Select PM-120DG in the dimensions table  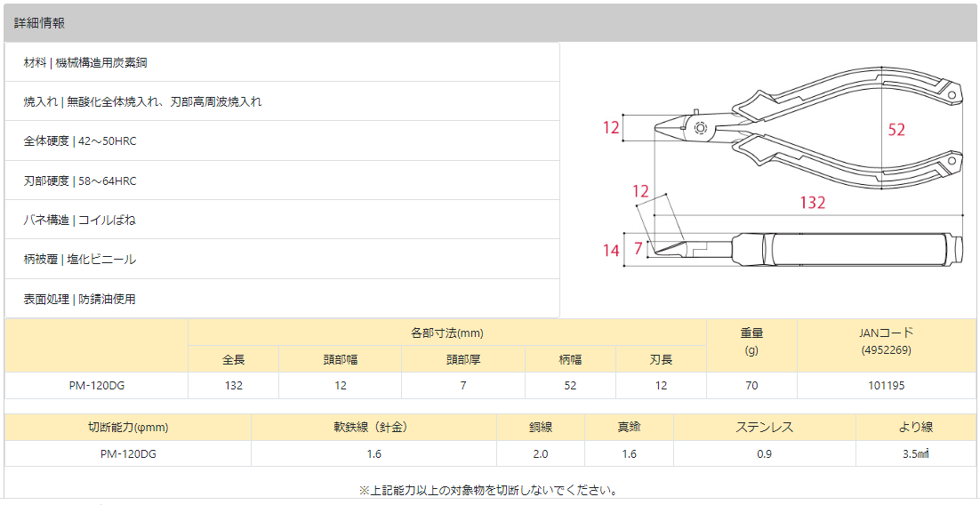click(97, 386)
